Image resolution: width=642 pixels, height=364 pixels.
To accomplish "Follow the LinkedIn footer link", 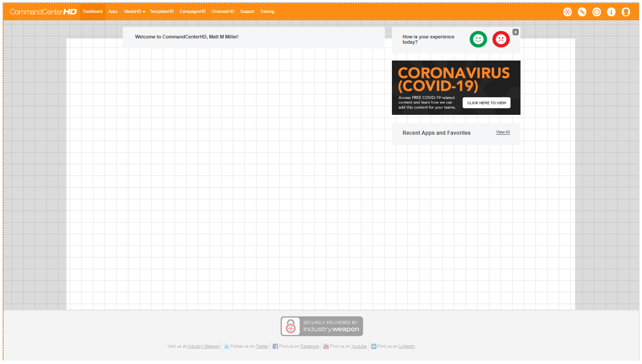I will 407,346.
